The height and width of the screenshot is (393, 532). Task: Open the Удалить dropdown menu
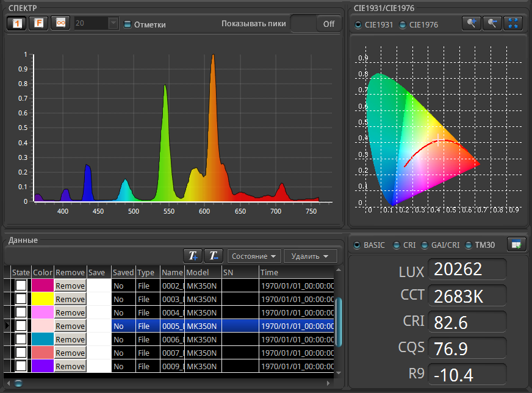click(311, 256)
